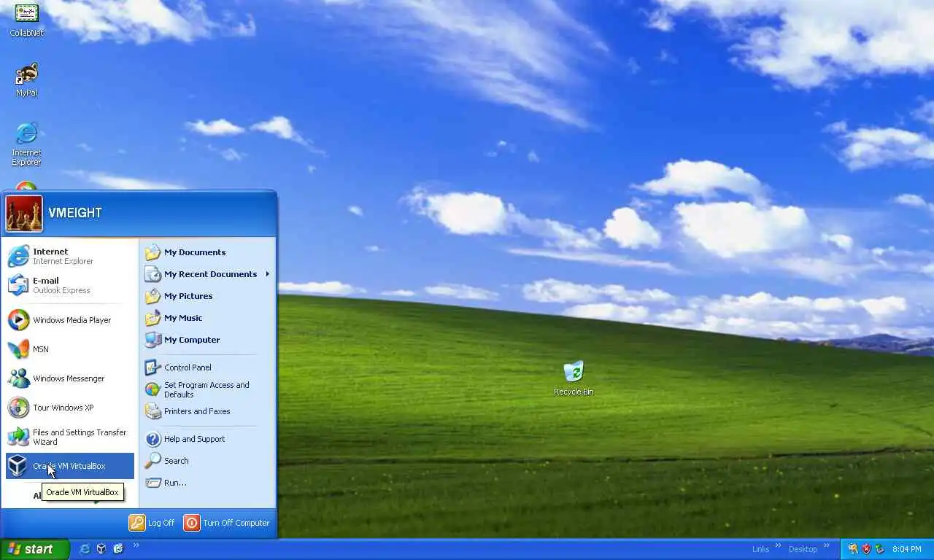934x560 pixels.
Task: Launch Oracle VM VirtualBox from Start menu
Action: pyautogui.click(x=70, y=466)
